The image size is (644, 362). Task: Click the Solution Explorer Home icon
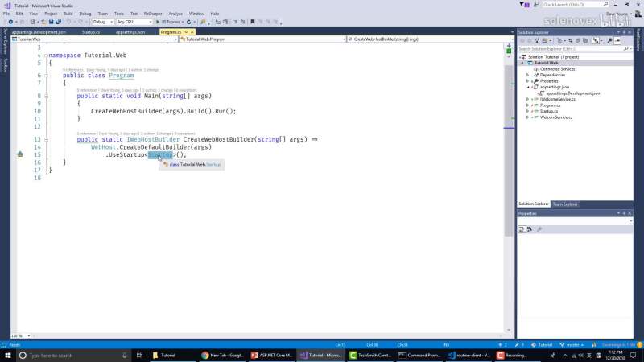[537, 41]
